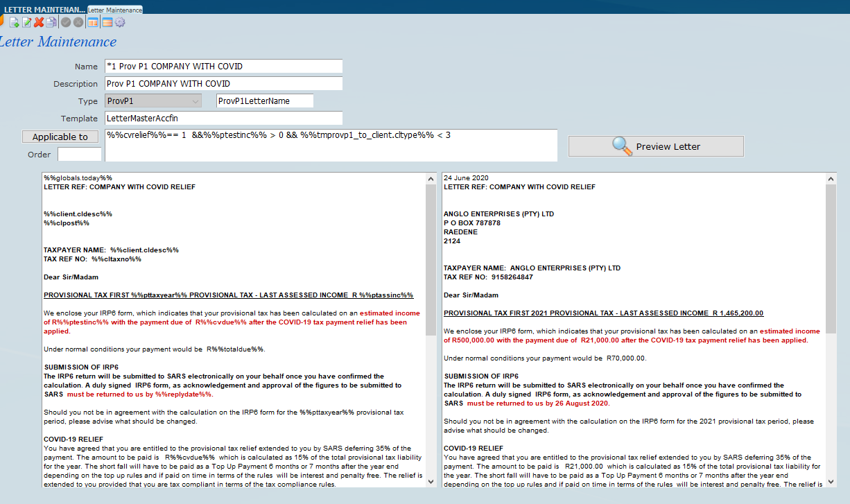Viewport: 850px width, 504px height.
Task: Switch to list view via table icon
Action: 93,22
